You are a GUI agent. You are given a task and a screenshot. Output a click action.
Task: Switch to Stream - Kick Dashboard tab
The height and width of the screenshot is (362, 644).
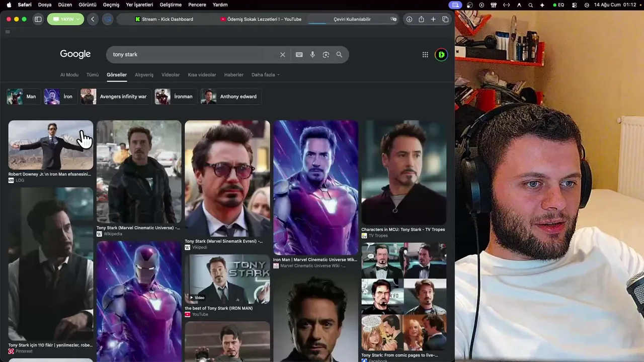[x=164, y=19]
